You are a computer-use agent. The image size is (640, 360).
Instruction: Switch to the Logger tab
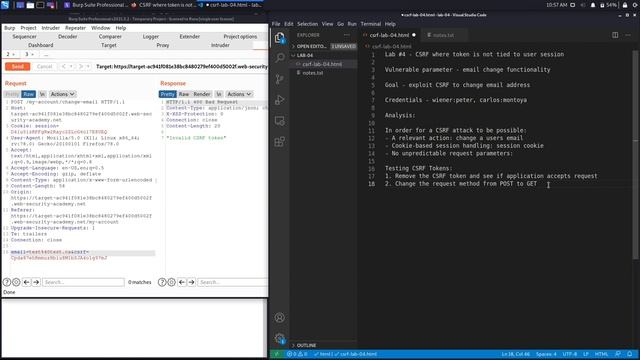(x=151, y=36)
